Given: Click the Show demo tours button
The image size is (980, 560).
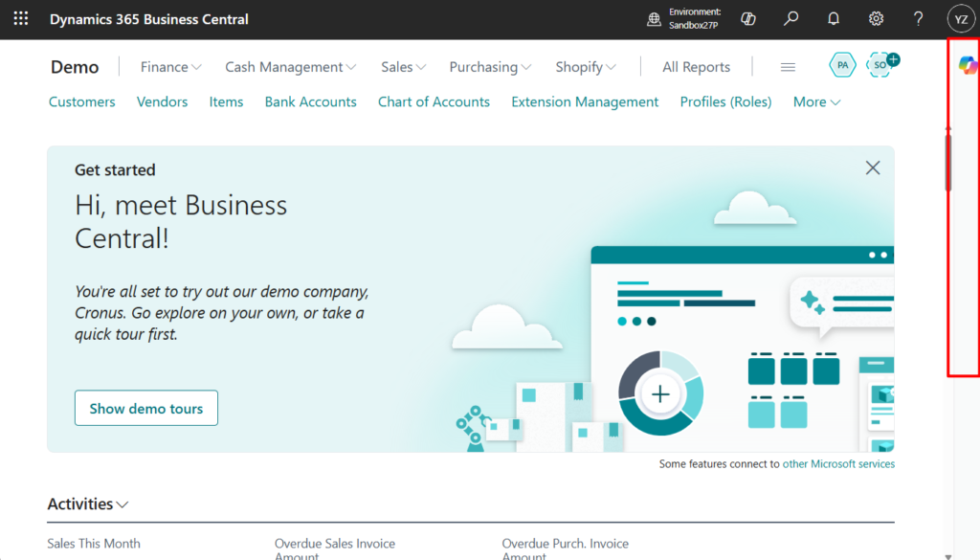Looking at the screenshot, I should click(146, 408).
